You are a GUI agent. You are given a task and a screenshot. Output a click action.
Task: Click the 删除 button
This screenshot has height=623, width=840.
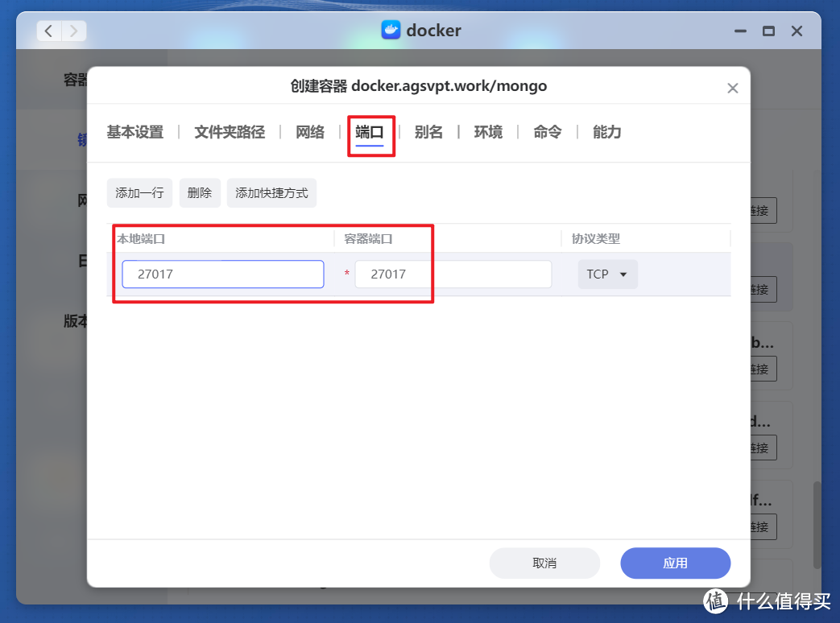[x=200, y=192]
